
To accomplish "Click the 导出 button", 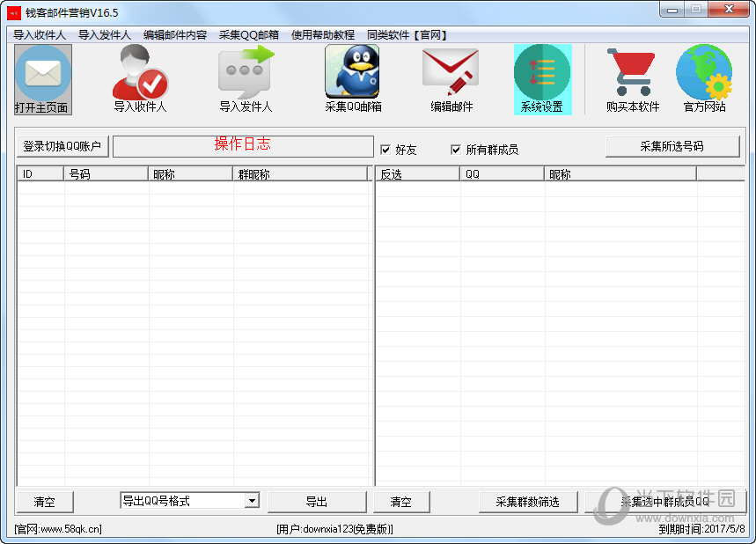I will [317, 502].
